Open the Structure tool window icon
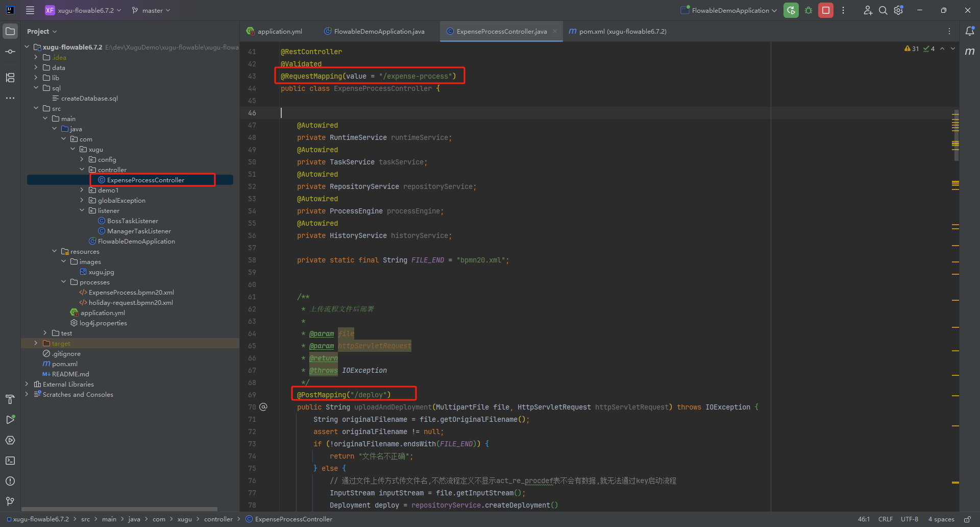This screenshot has width=980, height=527. point(10,78)
